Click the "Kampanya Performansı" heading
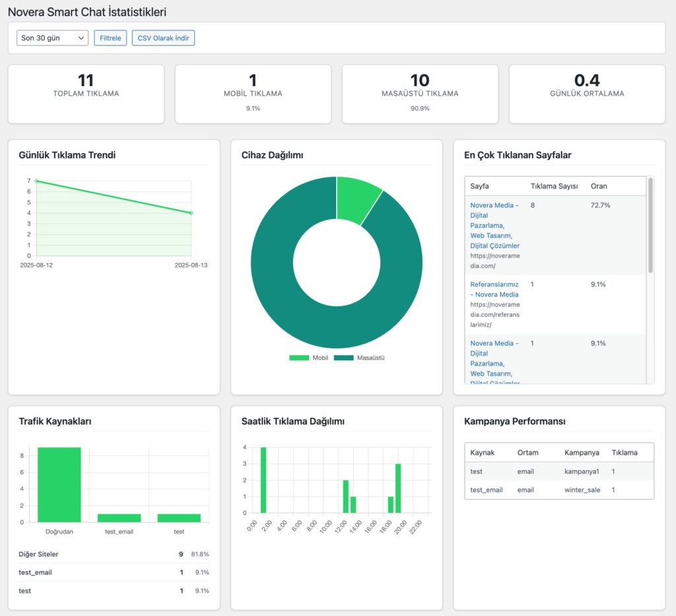The height and width of the screenshot is (616, 676). [x=515, y=422]
